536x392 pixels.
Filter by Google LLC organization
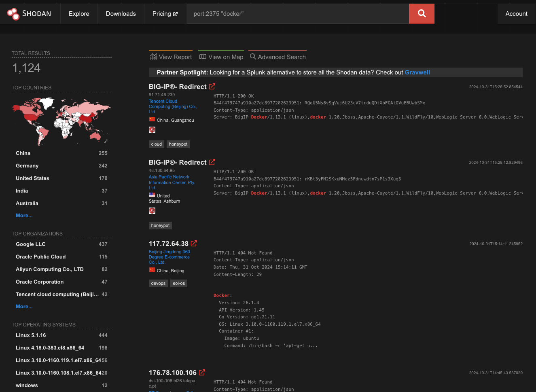coord(61,244)
